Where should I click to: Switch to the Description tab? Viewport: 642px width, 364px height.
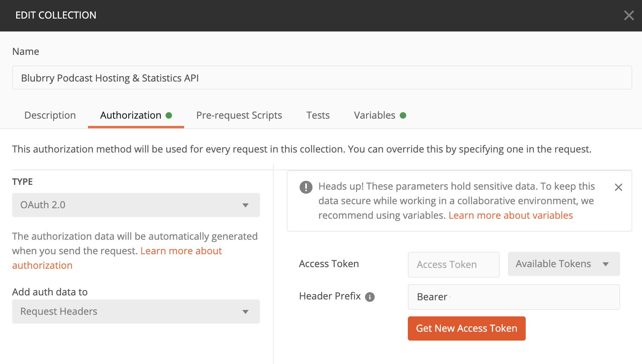50,115
